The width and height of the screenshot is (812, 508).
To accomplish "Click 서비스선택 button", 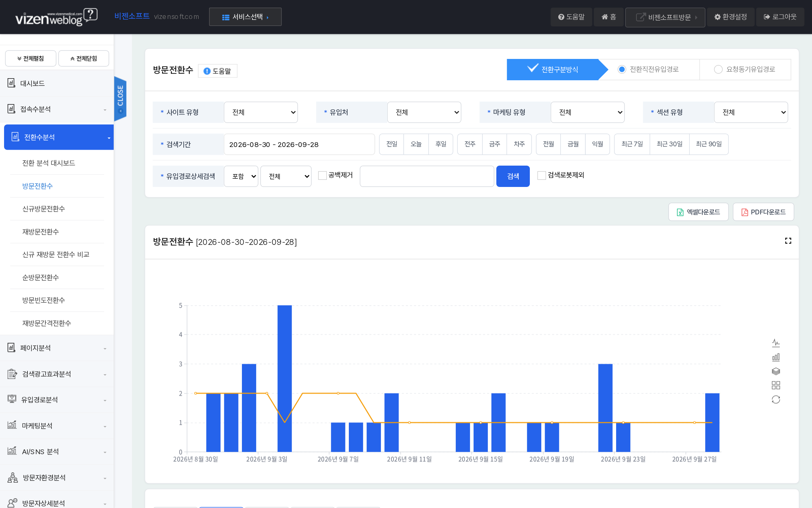I will click(x=245, y=17).
